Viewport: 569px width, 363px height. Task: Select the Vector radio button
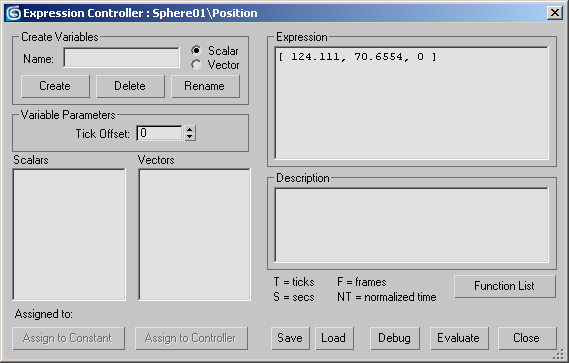click(196, 65)
